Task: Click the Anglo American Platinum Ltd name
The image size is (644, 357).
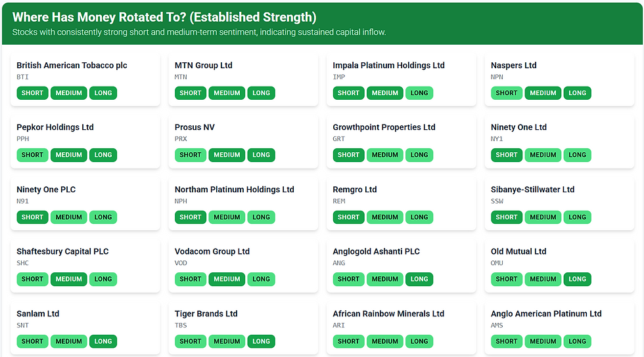Action: click(546, 314)
